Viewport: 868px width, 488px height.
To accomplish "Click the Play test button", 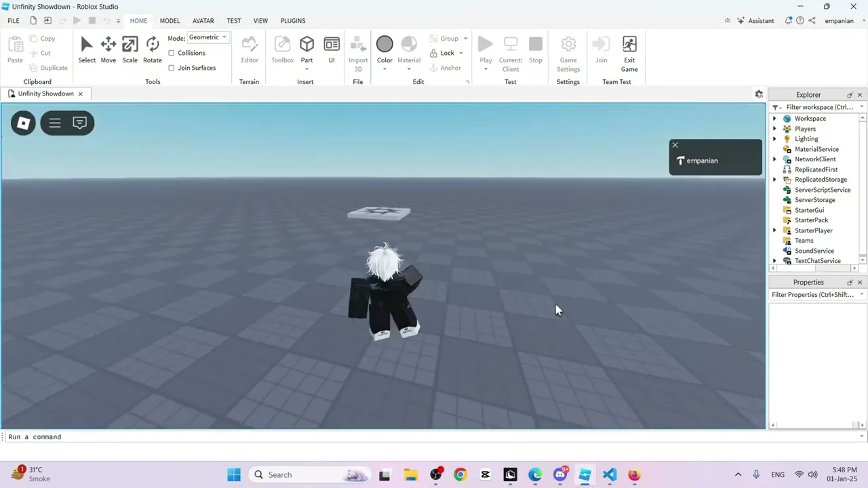I will (x=486, y=45).
